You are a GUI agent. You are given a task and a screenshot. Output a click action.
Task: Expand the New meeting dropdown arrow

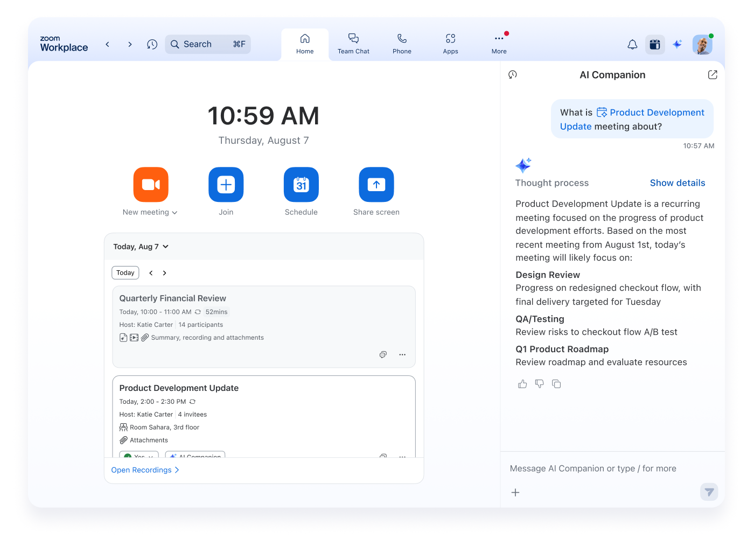pos(174,213)
